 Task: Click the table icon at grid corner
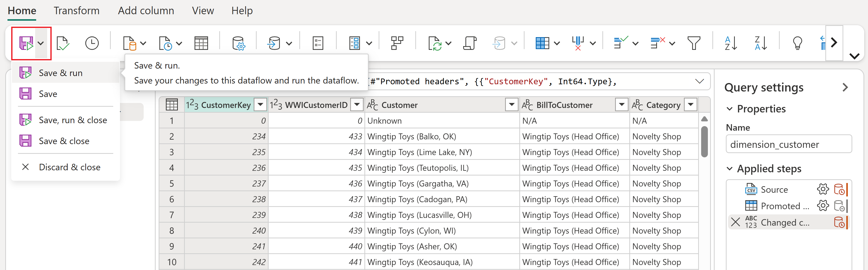(x=172, y=105)
